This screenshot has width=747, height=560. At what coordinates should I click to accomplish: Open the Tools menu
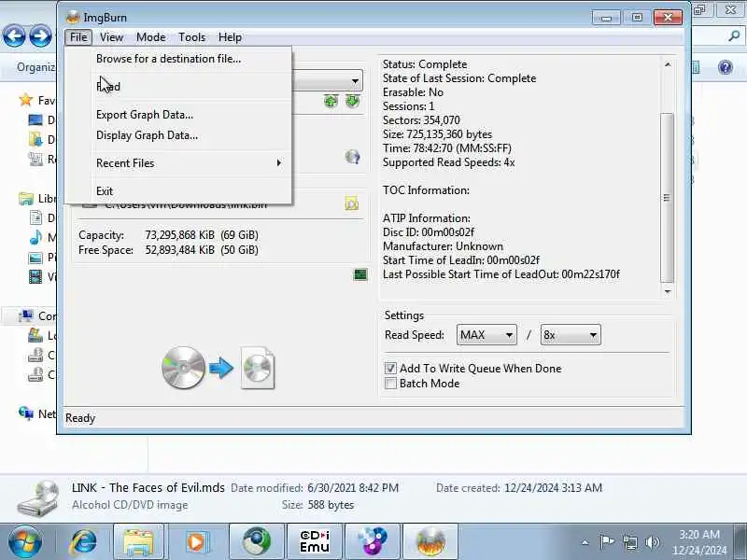[x=192, y=37]
